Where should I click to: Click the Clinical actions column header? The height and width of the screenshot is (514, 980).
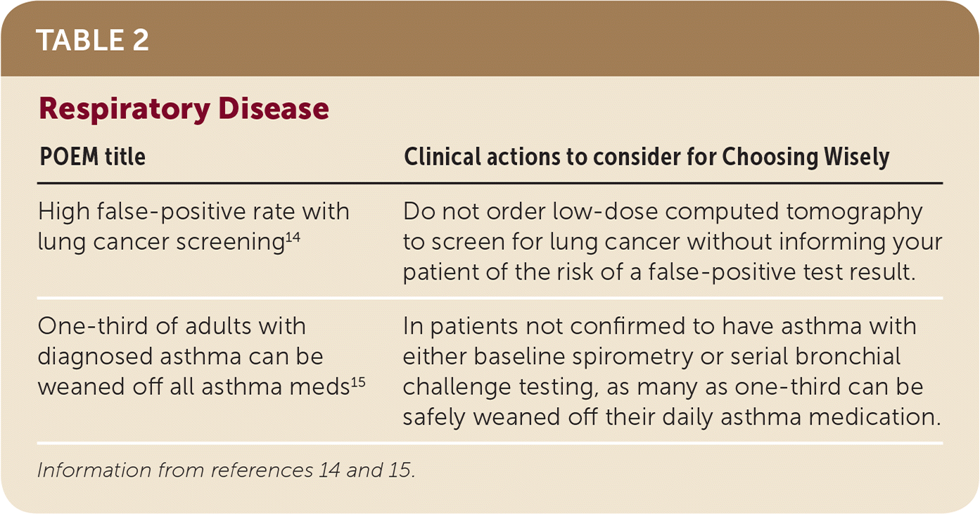pos(646,157)
